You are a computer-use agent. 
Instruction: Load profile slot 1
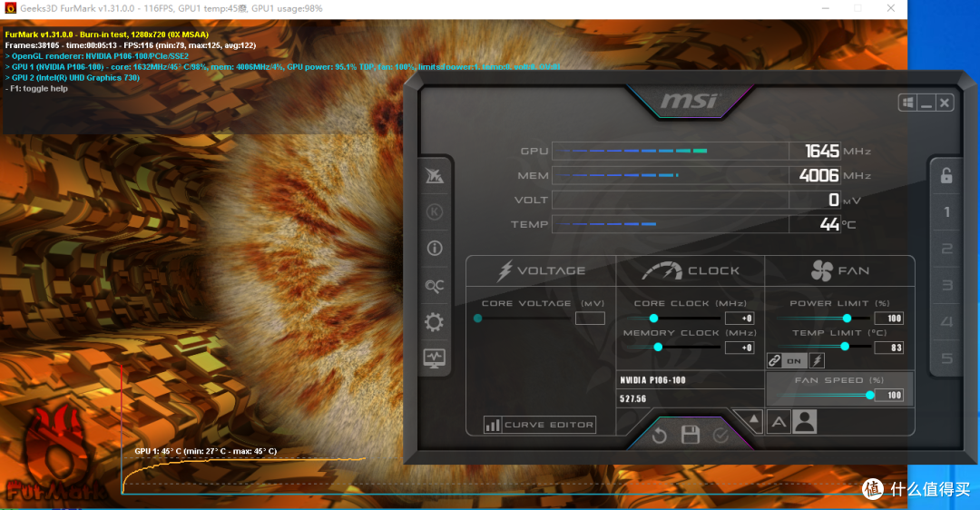(x=946, y=211)
